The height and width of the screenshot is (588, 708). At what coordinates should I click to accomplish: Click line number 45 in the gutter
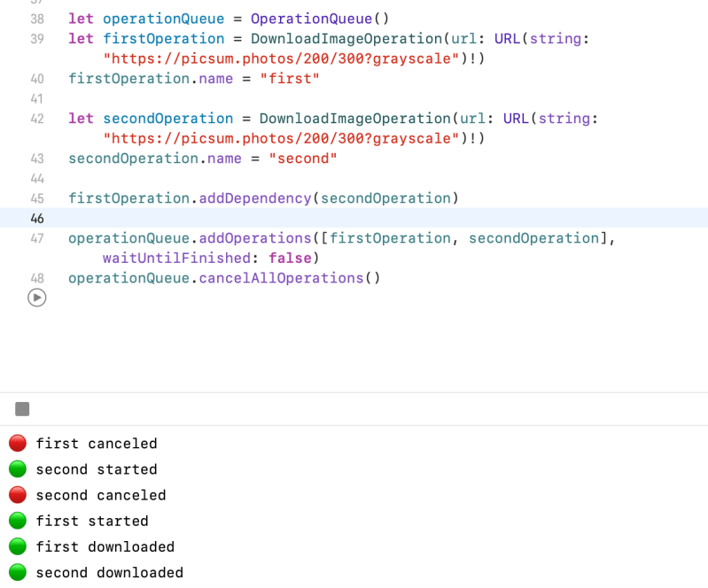(36, 198)
